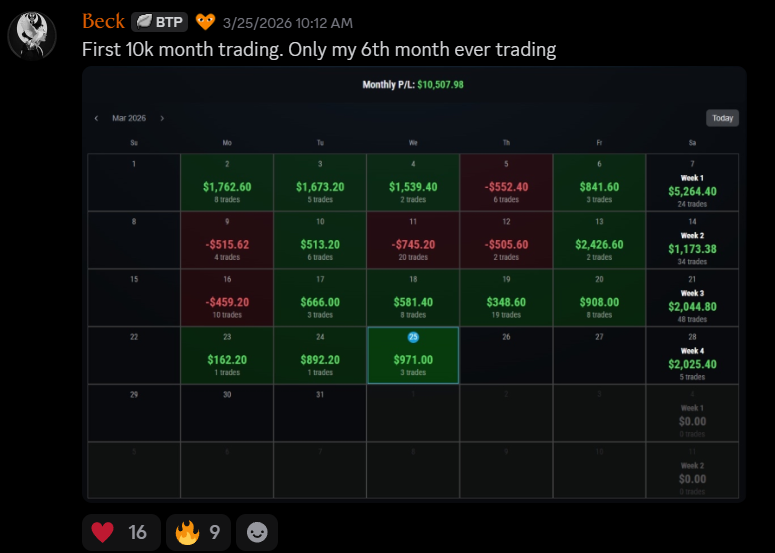Click the Monthly P/L $10,507.98 value
The width and height of the screenshot is (775, 553).
[x=440, y=85]
